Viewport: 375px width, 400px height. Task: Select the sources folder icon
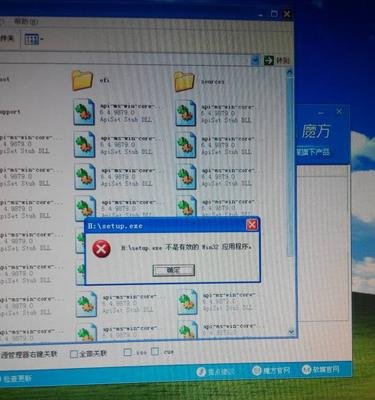pos(184,81)
